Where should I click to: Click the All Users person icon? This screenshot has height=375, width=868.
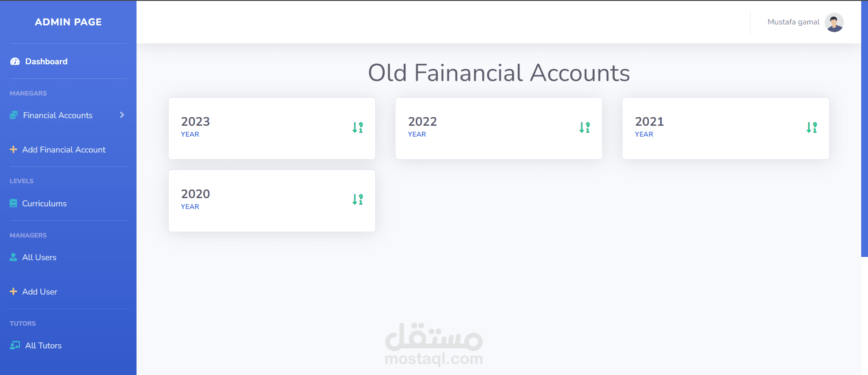pos(14,257)
